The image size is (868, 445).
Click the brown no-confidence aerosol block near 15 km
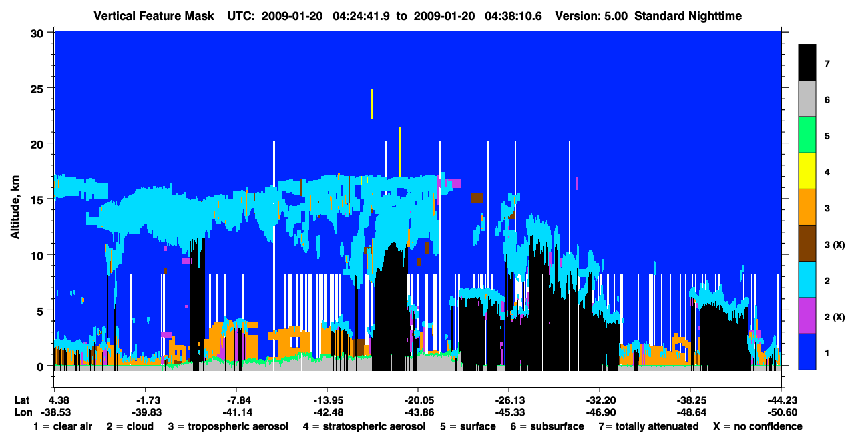(x=477, y=197)
